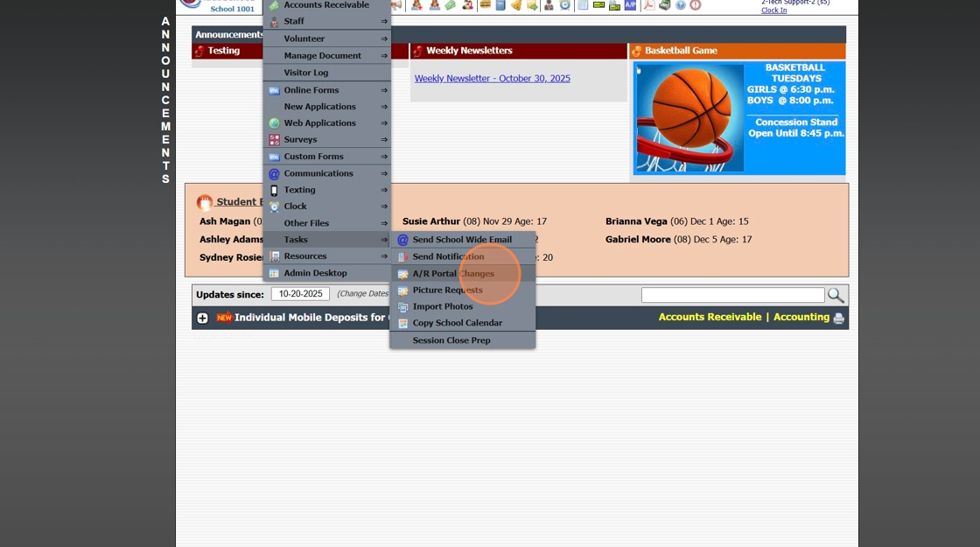The height and width of the screenshot is (547, 980).
Task: Expand the Other Files submenu arrow
Action: [384, 223]
